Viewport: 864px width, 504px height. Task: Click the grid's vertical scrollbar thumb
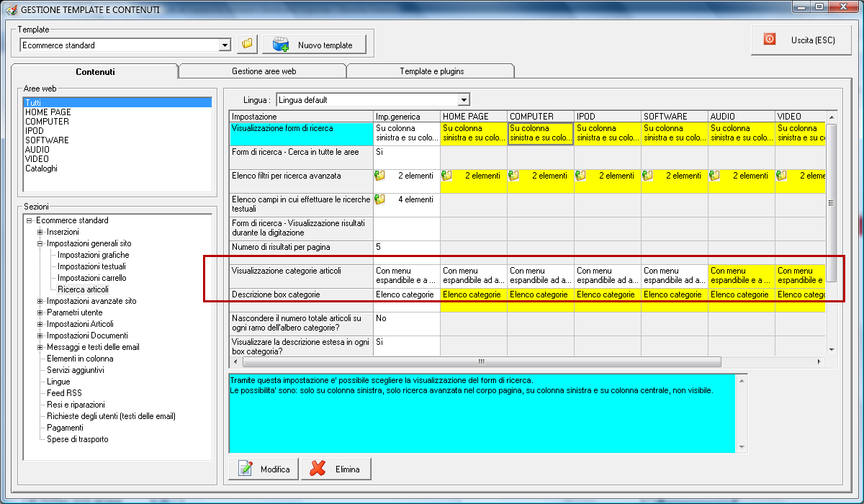831,203
